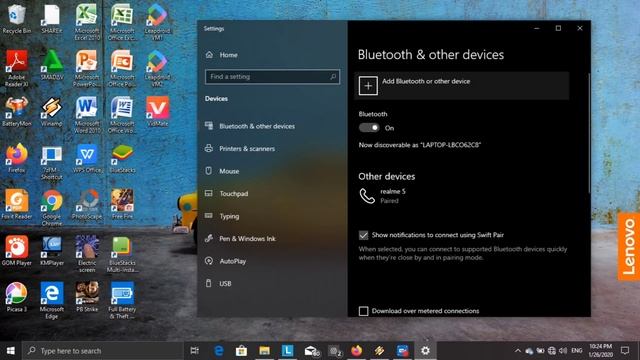640x360 pixels.
Task: Check Download over metered connections
Action: [x=363, y=311]
